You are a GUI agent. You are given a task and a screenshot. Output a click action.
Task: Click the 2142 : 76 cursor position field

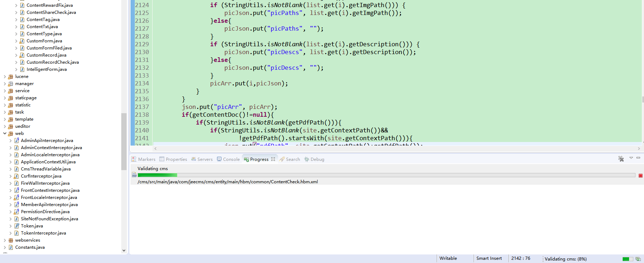pos(521,258)
